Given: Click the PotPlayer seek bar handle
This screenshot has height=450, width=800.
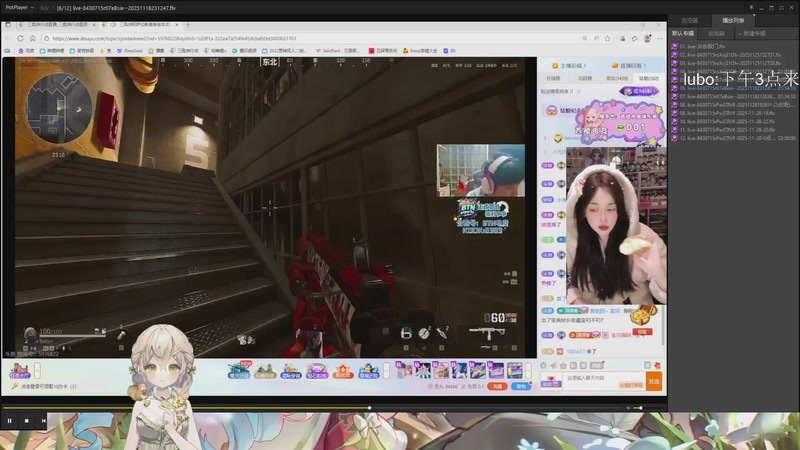Looking at the screenshot, I should pos(369,408).
